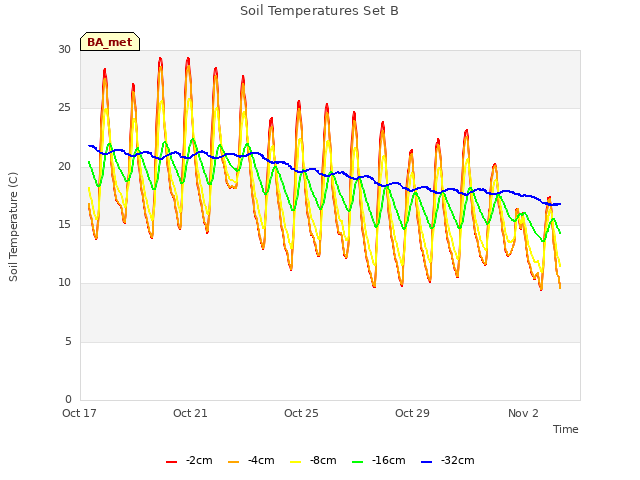Click the Oct 25 x-axis label
The width and height of the screenshot is (640, 480).
301,413
